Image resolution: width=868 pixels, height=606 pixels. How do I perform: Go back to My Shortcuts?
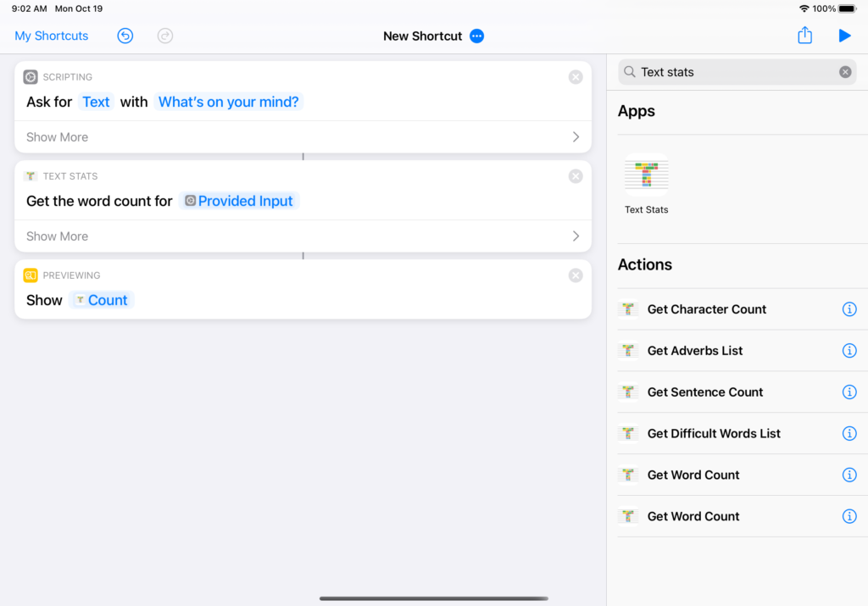(52, 36)
